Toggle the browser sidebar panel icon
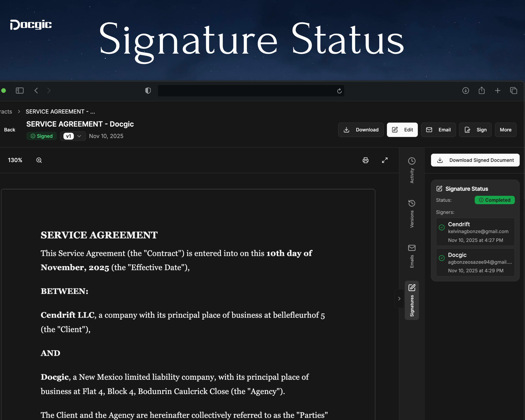The width and height of the screenshot is (525, 420). coord(20,91)
